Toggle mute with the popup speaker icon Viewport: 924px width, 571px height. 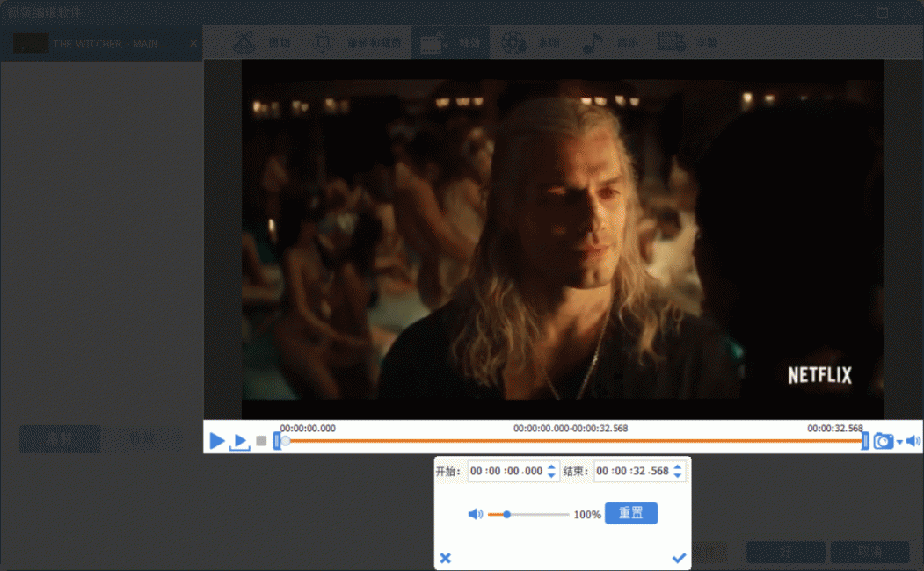(475, 515)
